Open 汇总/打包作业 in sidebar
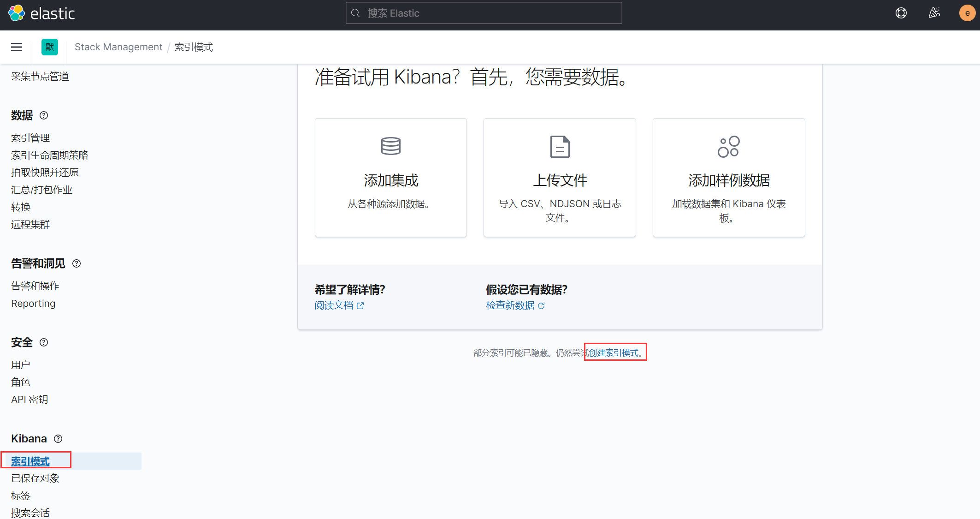This screenshot has height=519, width=980. [41, 190]
